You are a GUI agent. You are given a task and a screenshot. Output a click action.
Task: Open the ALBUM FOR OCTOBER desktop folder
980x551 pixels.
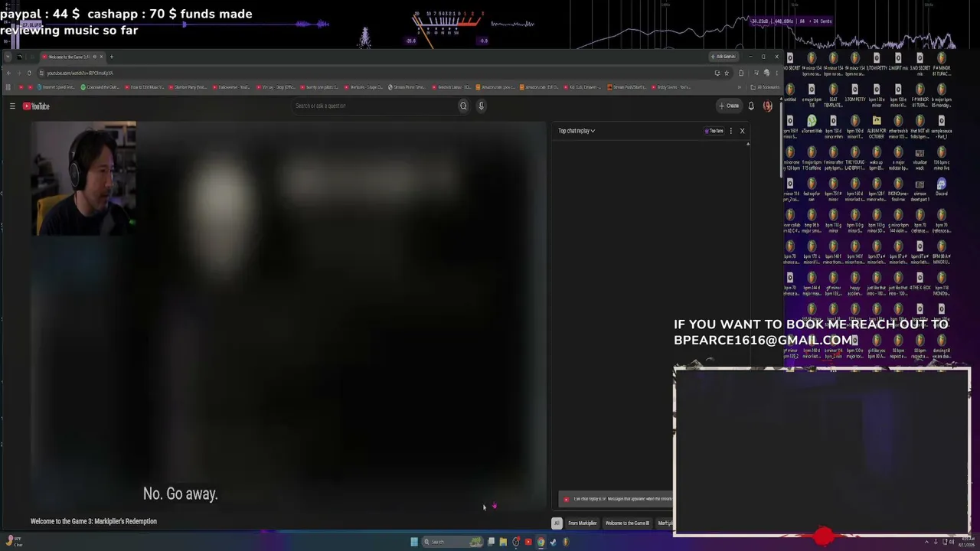877,125
